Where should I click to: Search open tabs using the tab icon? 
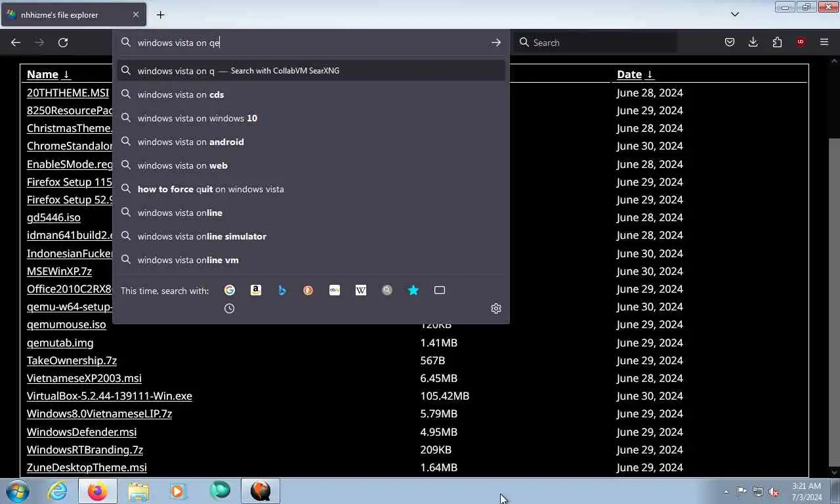click(x=440, y=290)
